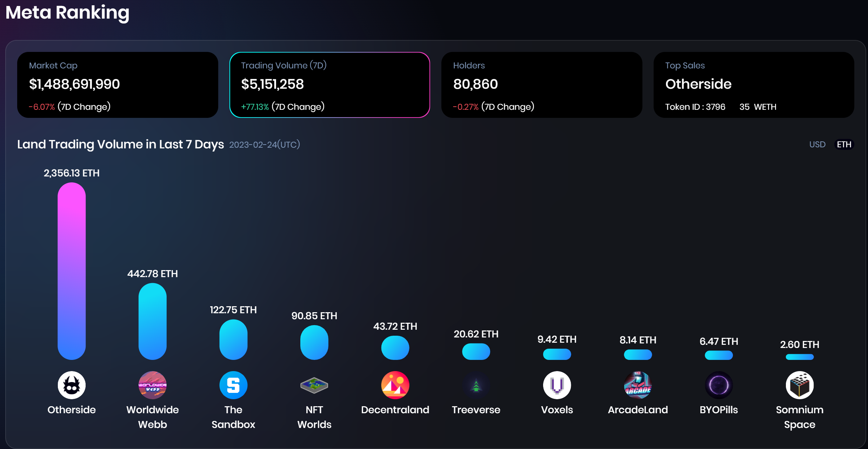Open the Decentraland name label

pyautogui.click(x=395, y=410)
